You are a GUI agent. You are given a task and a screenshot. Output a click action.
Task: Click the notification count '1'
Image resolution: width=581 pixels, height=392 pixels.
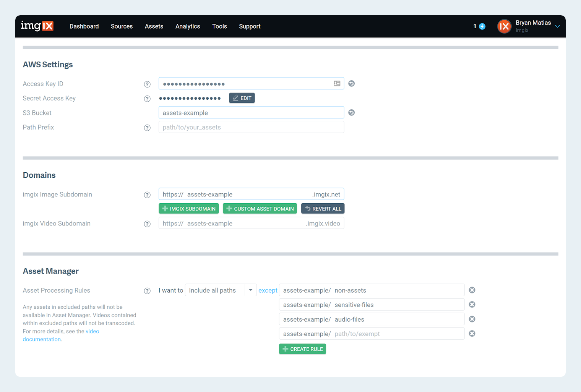475,26
